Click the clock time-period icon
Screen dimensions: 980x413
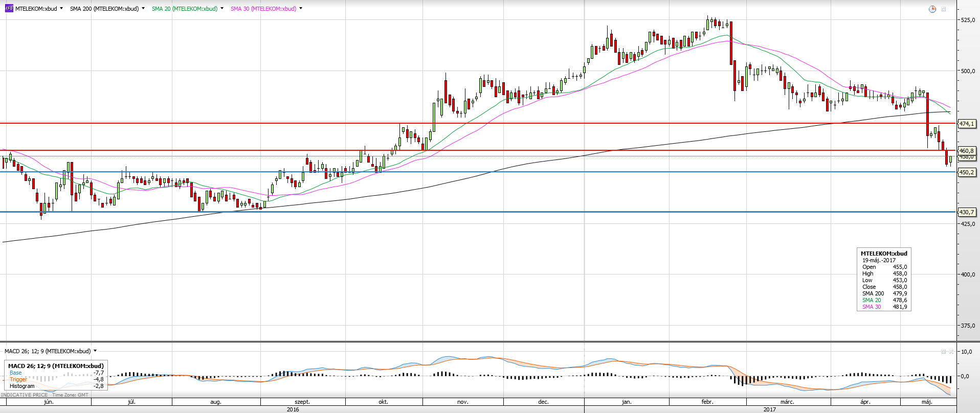click(932, 9)
